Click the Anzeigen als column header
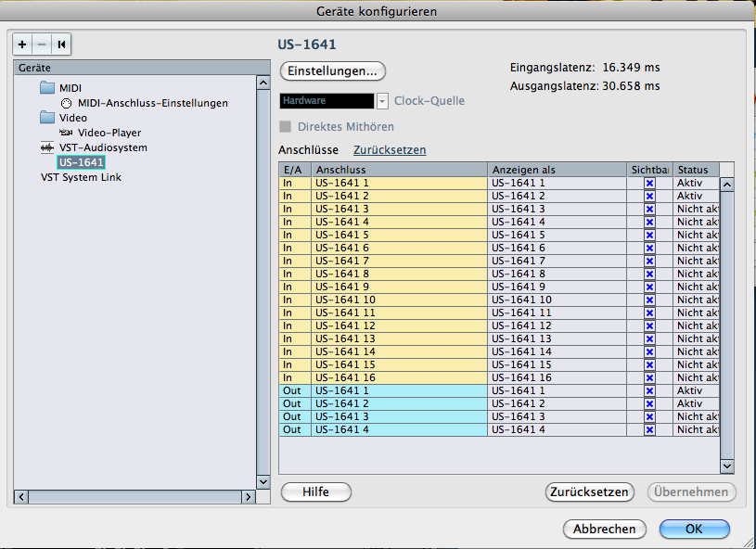 (x=557, y=170)
